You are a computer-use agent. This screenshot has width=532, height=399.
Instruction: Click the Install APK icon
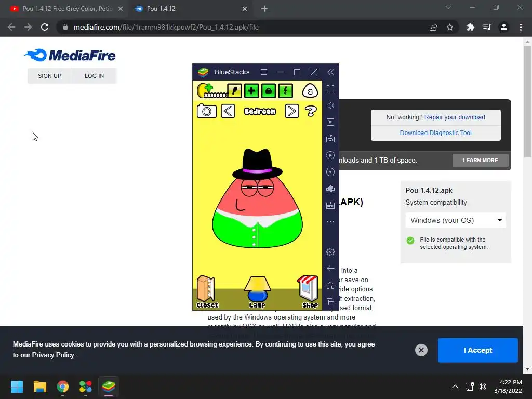pos(330,205)
